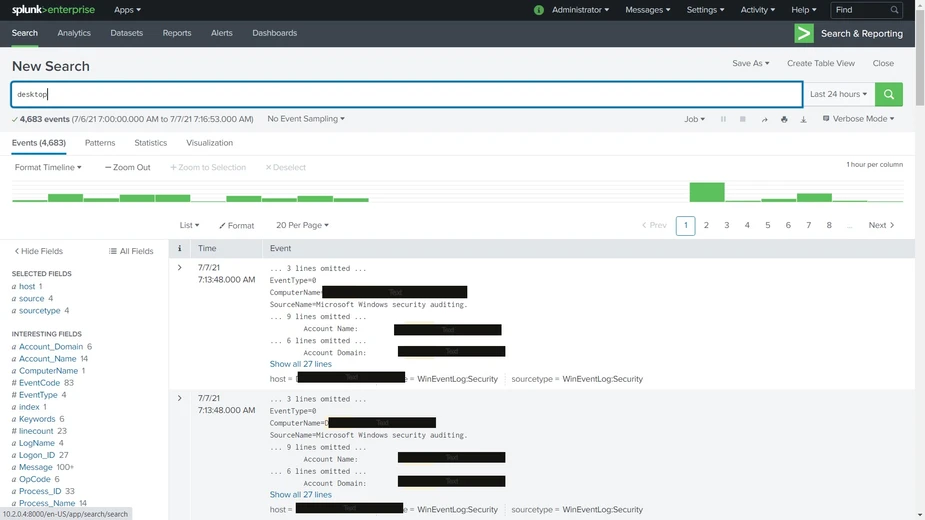925x520 pixels.
Task: Switch to the Analytics nav tab
Action: coord(74,33)
